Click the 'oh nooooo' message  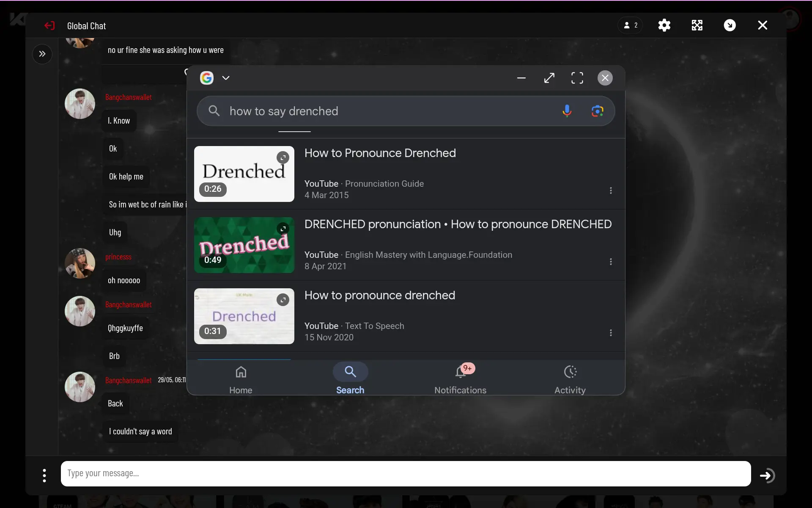(124, 280)
